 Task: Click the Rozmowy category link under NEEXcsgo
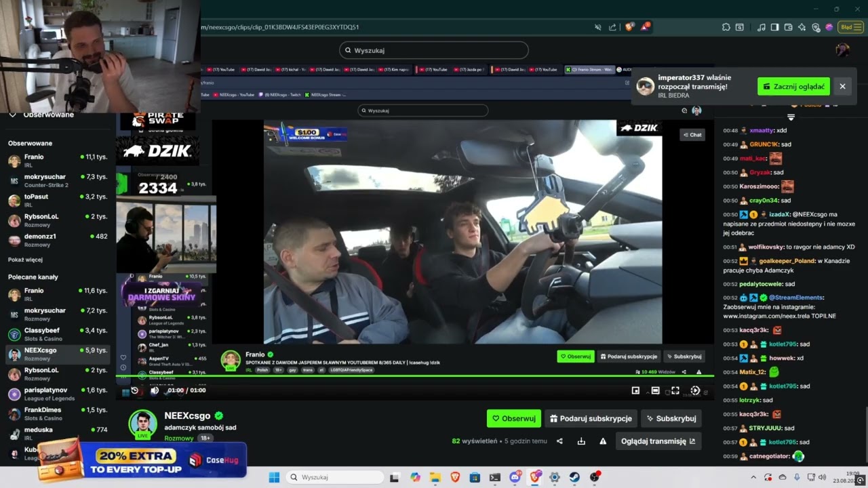tap(179, 439)
